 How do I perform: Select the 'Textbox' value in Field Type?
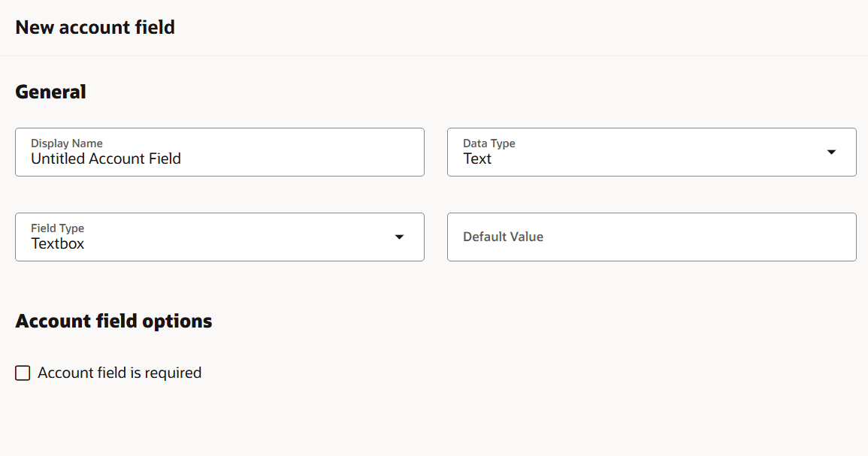[x=58, y=244]
